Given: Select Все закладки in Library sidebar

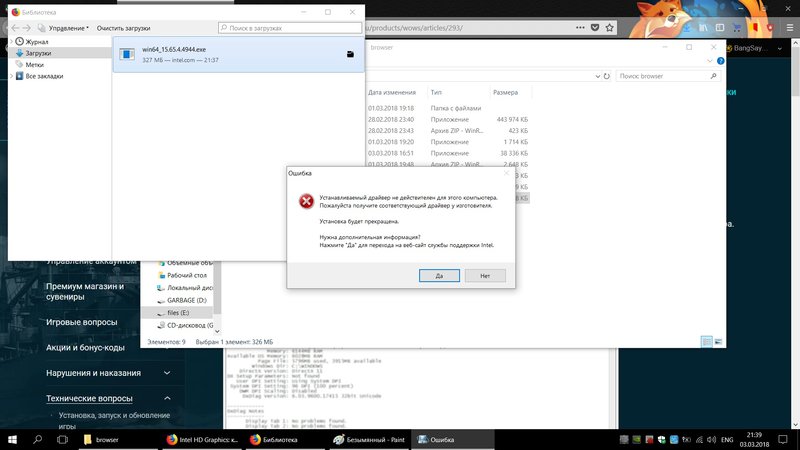Looking at the screenshot, I should pyautogui.click(x=44, y=76).
